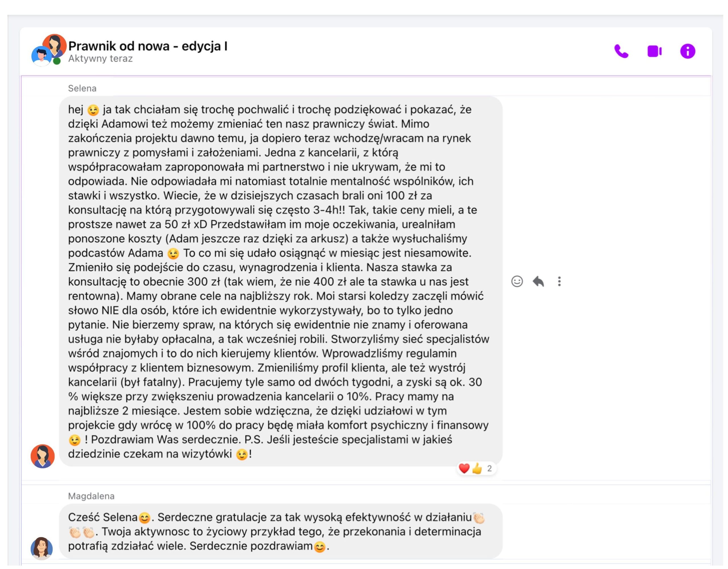Click the heart reaction under Selena's message
The width and height of the screenshot is (728, 569).
point(464,468)
